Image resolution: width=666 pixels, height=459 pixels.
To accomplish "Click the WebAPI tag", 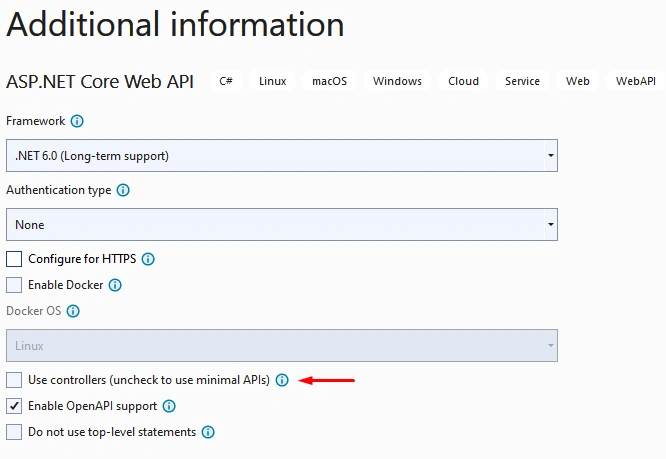I will point(636,81).
